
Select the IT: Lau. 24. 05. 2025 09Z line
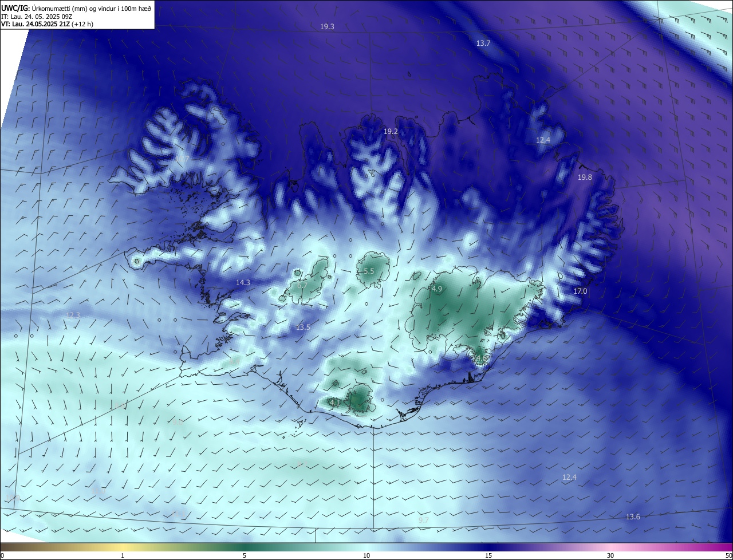[37, 16]
